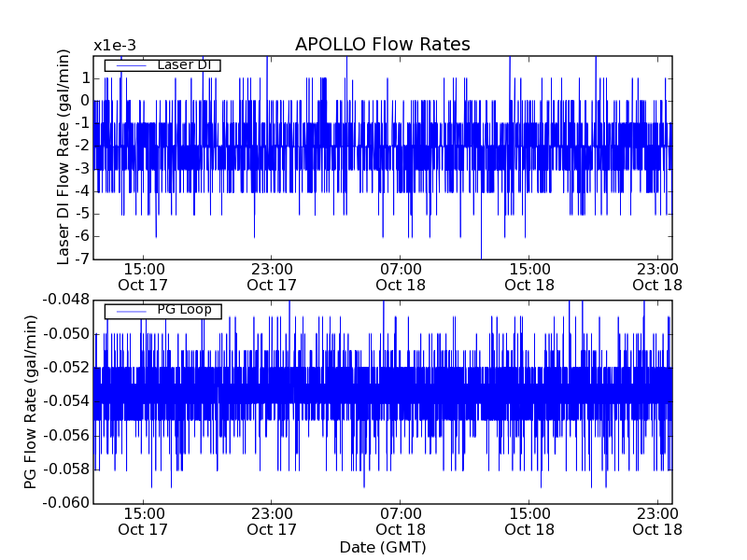Screen dimensions: 747x560
Task: Click the "APOLLO Flow Rates" plot title
Action: point(382,45)
